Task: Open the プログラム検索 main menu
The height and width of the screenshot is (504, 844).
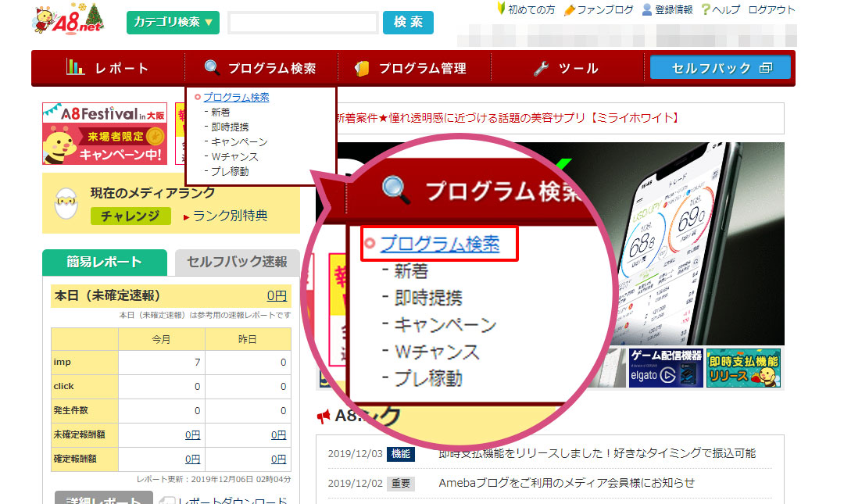Action: pos(261,69)
